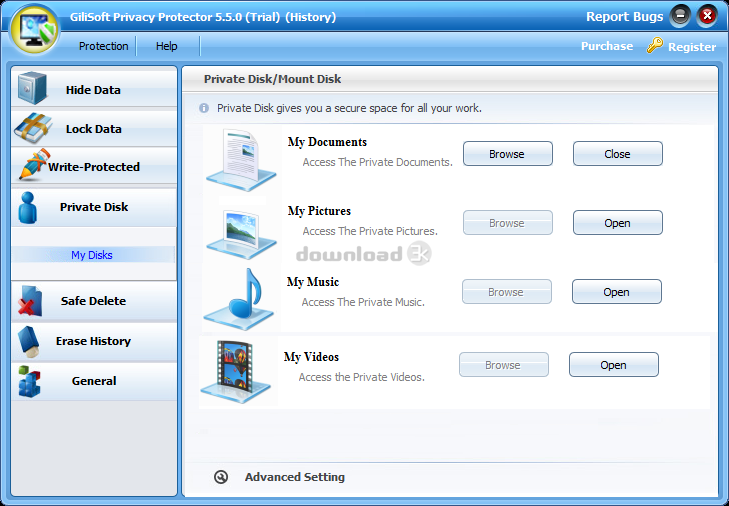Click the My Documents title text

tap(327, 142)
